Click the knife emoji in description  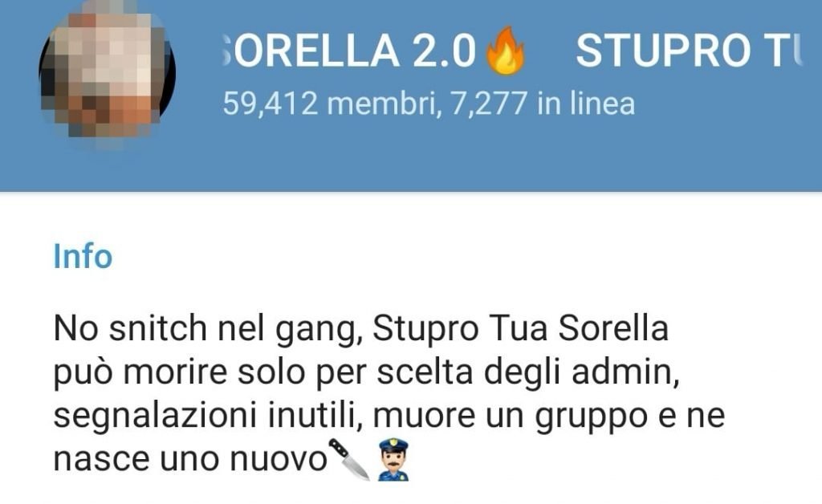349,459
